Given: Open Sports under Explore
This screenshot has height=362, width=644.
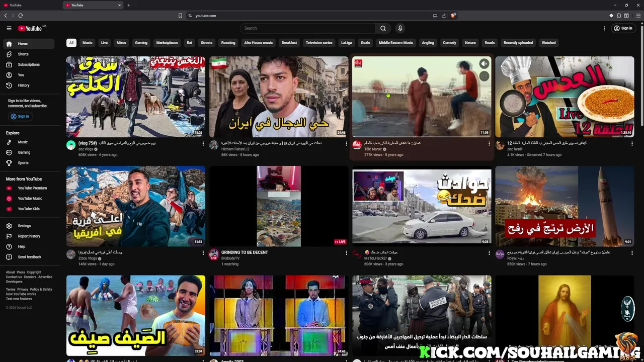Looking at the screenshot, I should (28, 163).
